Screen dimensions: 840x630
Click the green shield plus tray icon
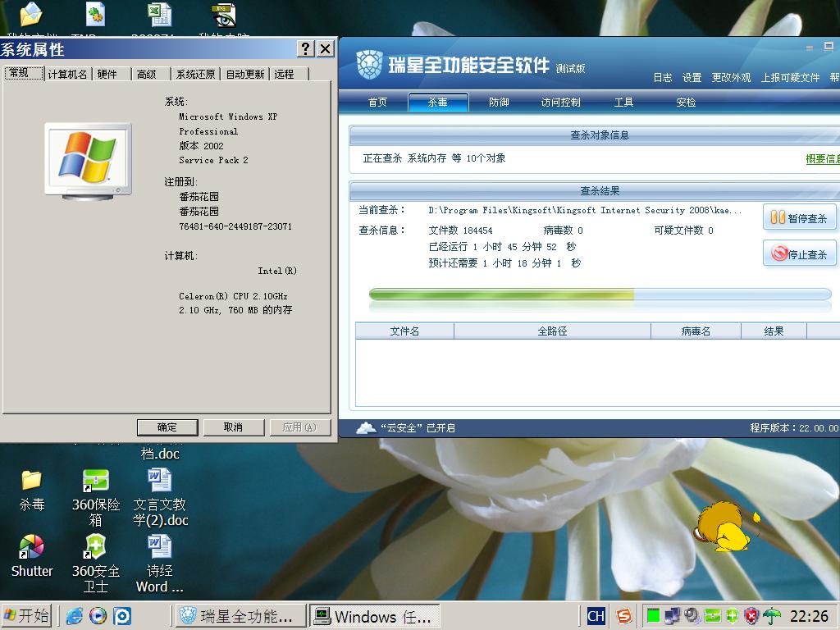pos(732,616)
